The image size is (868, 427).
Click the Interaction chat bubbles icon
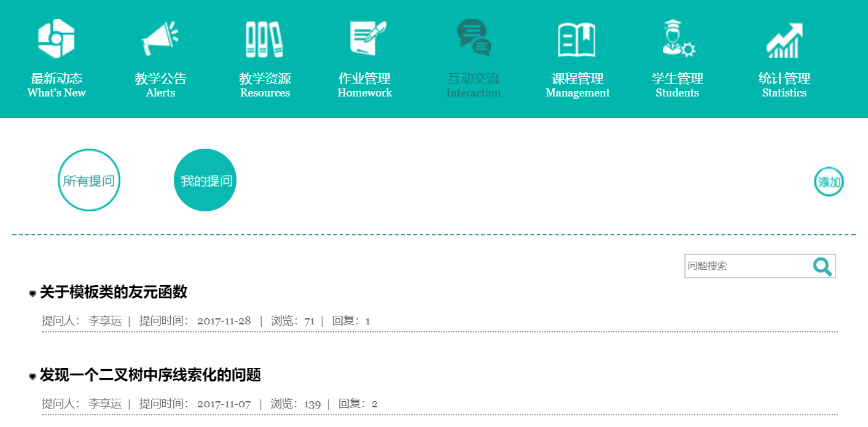click(x=474, y=38)
